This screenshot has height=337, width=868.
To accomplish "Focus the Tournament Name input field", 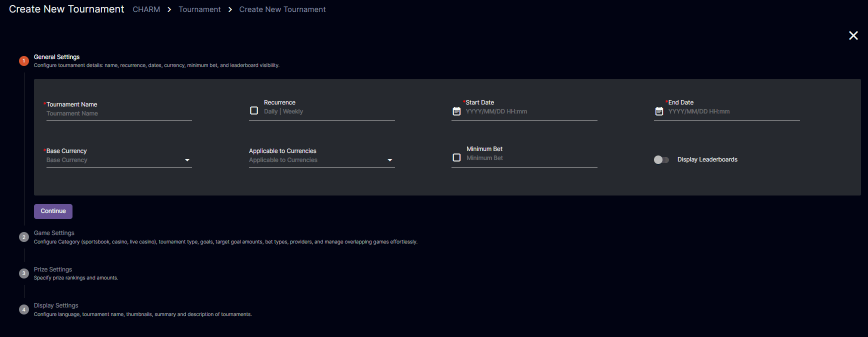I will 119,114.
